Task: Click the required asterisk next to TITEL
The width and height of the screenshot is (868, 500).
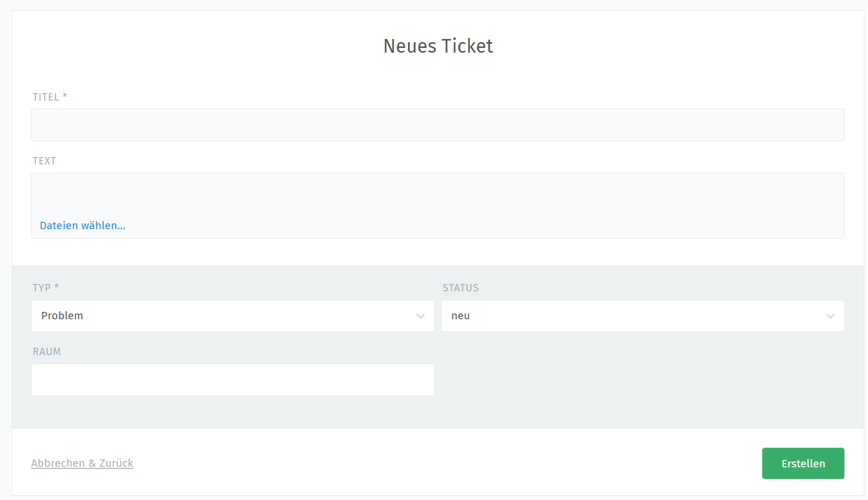Action: click(65, 96)
